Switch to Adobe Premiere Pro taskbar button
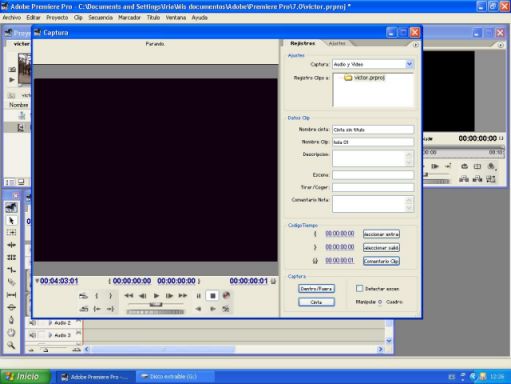511x384 pixels. click(94, 377)
